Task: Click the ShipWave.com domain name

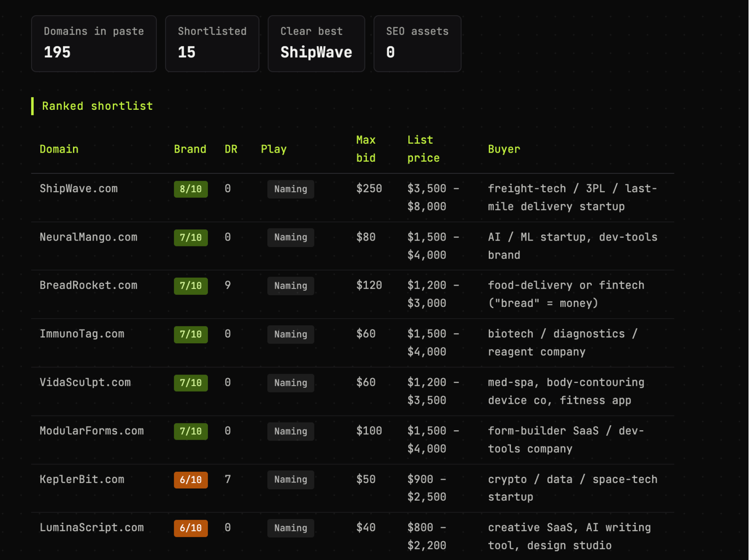Action: [x=79, y=189]
